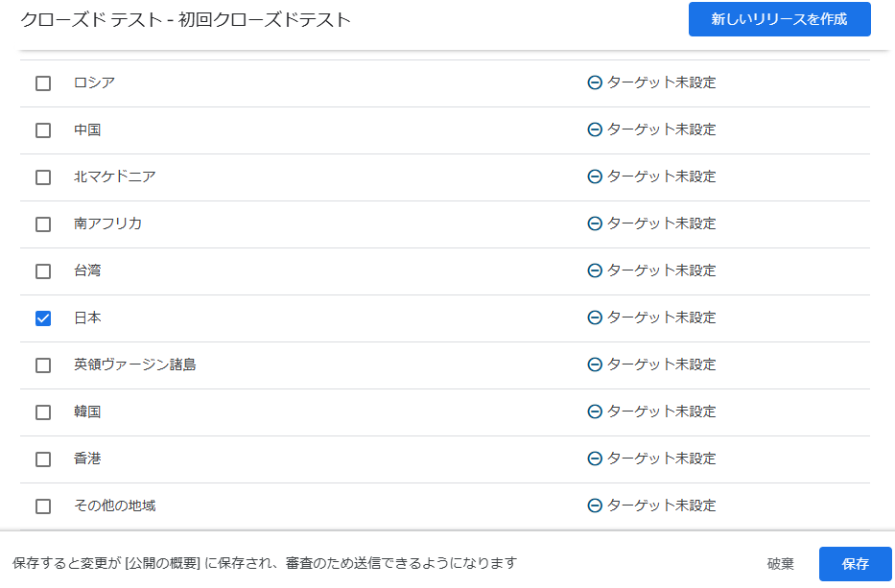Check the 香港 checkbox
Viewport: 895px width, 588px height.
pyautogui.click(x=43, y=459)
